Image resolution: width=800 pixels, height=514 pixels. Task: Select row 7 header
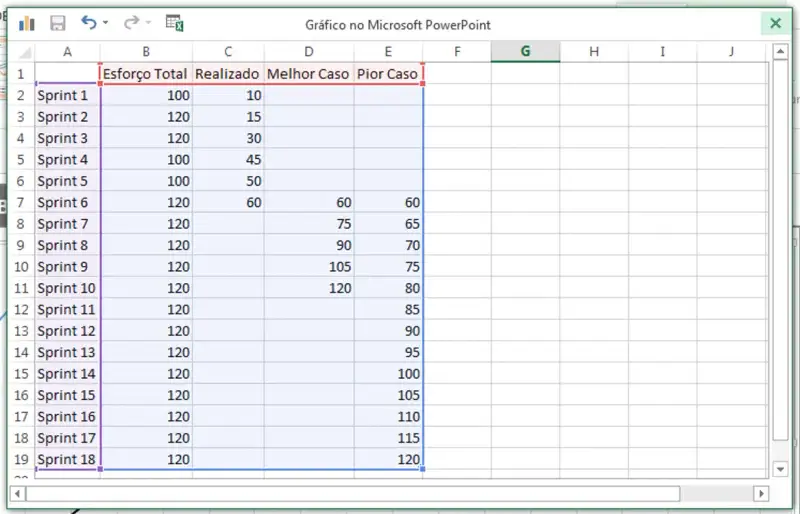pyautogui.click(x=21, y=203)
